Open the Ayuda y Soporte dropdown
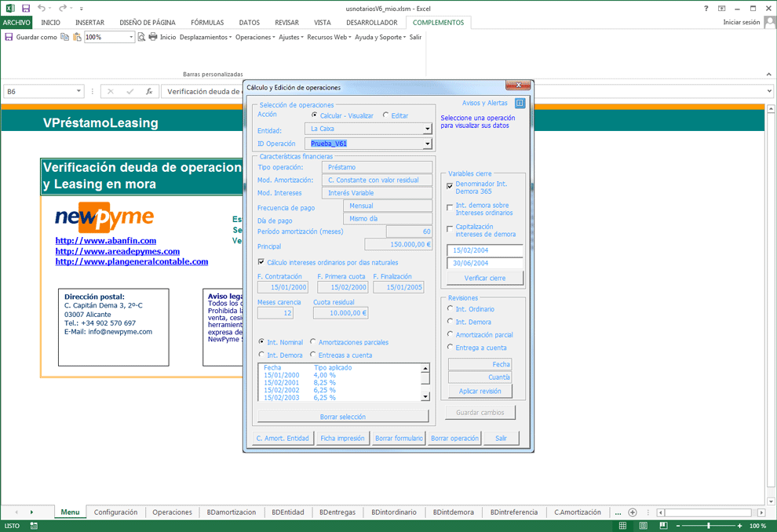 click(x=380, y=37)
